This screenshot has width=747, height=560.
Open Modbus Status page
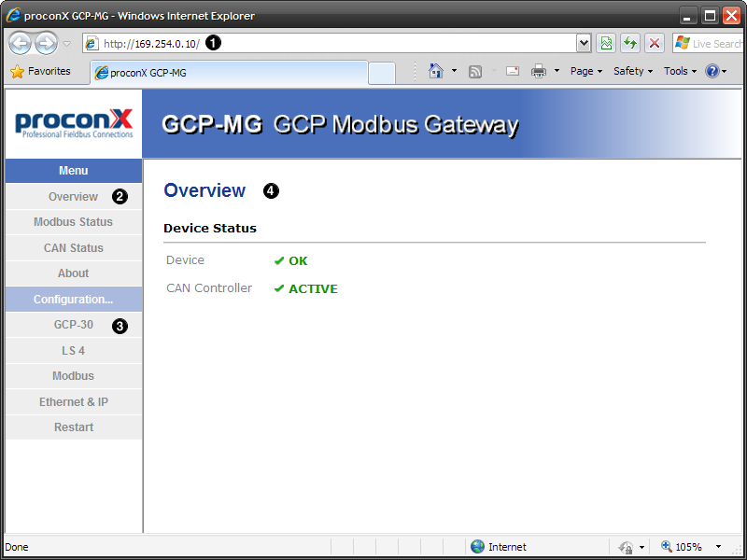[74, 222]
